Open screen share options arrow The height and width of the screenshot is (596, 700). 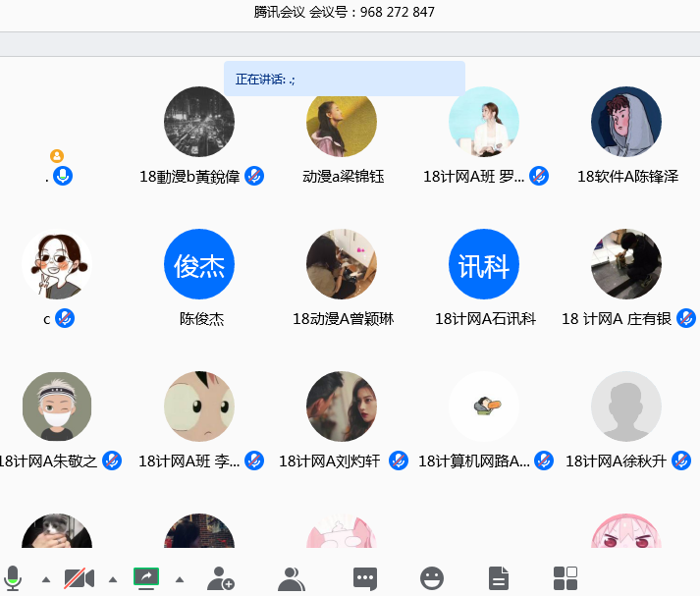point(180,580)
